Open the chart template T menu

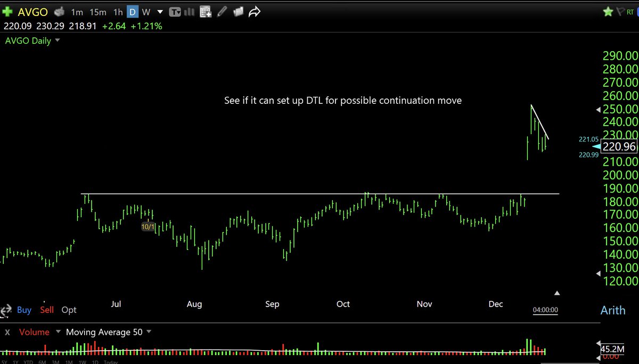point(175,12)
